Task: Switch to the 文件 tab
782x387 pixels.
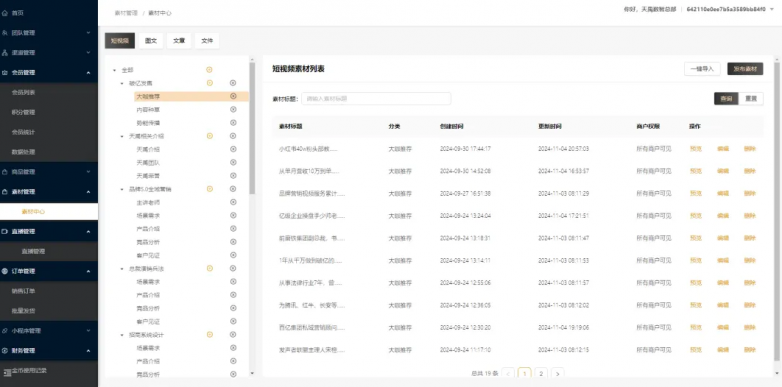Action: tap(207, 41)
